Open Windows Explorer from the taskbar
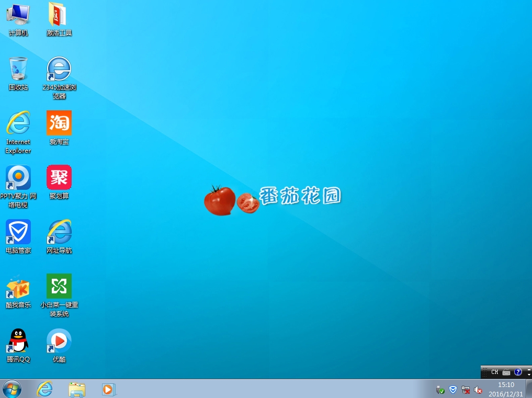The image size is (532, 398). point(77,389)
